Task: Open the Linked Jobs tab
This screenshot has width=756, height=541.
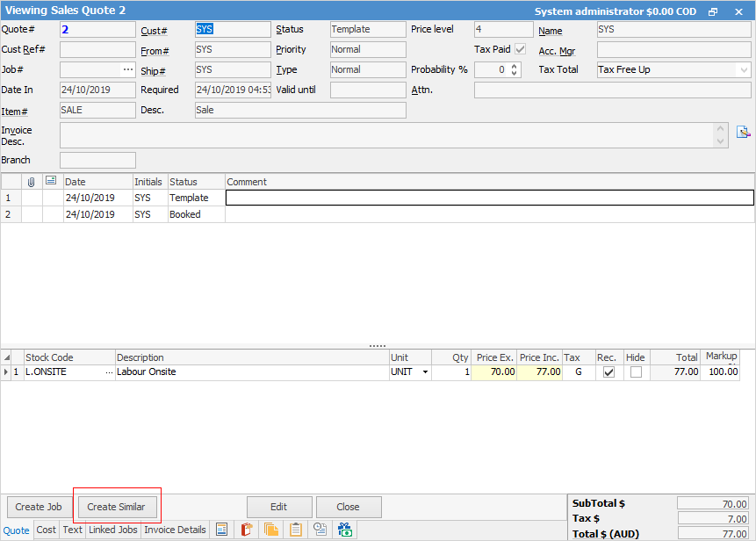Action: [x=113, y=530]
